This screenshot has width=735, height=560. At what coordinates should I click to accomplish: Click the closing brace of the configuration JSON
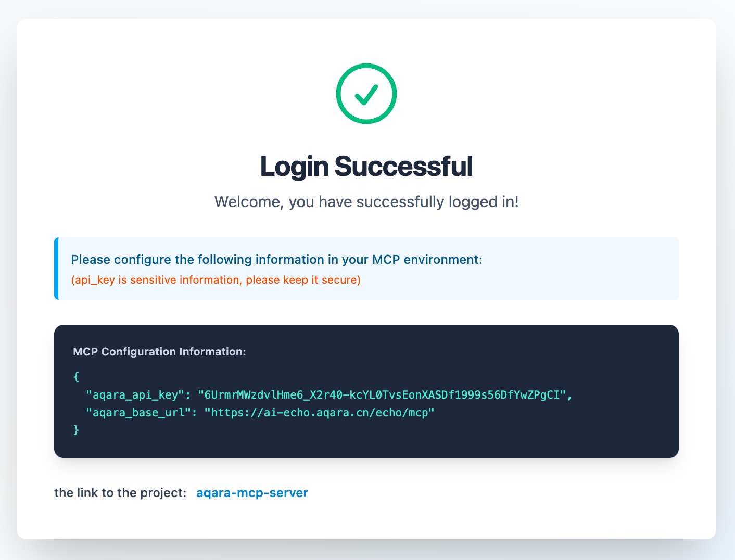pos(76,430)
